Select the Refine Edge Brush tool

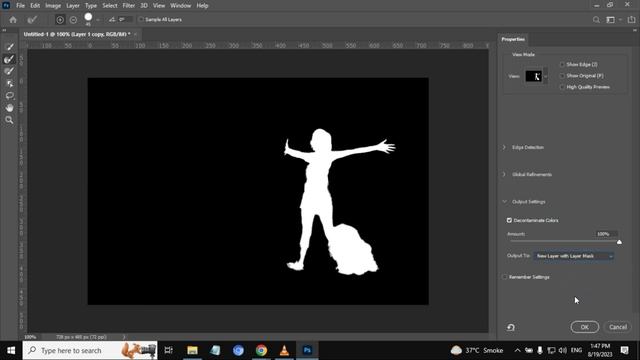[9, 59]
